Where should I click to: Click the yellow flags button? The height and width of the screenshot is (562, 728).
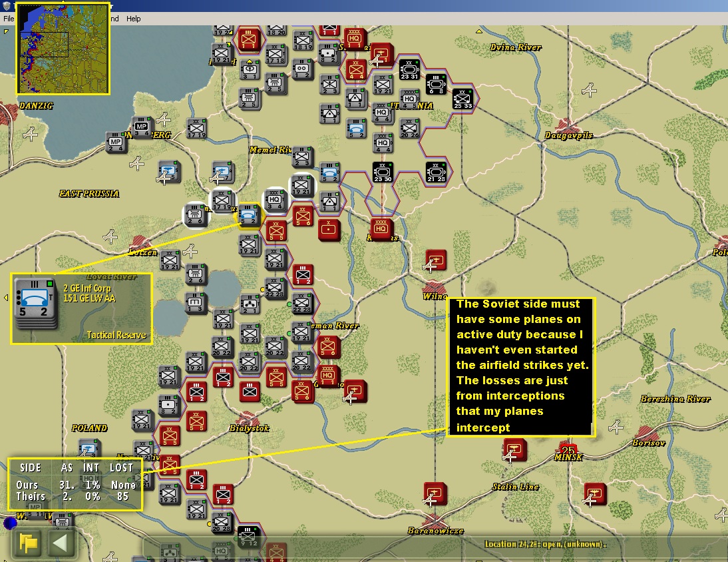pyautogui.click(x=27, y=543)
